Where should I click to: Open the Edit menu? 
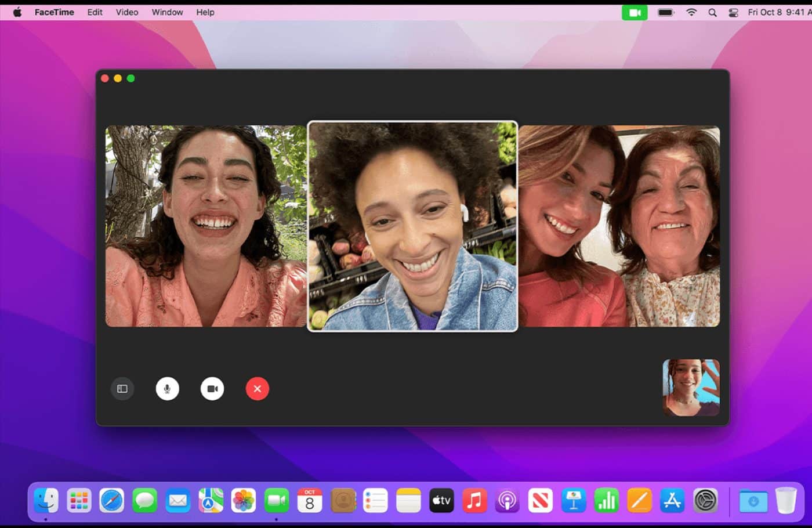pos(95,12)
